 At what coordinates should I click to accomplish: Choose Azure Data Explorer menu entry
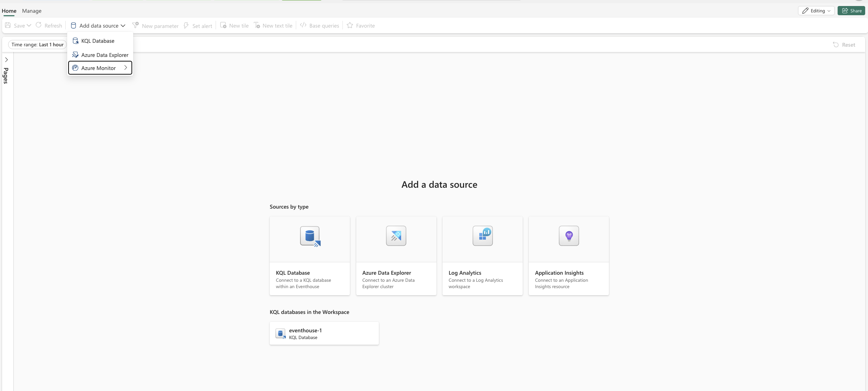pyautogui.click(x=105, y=55)
